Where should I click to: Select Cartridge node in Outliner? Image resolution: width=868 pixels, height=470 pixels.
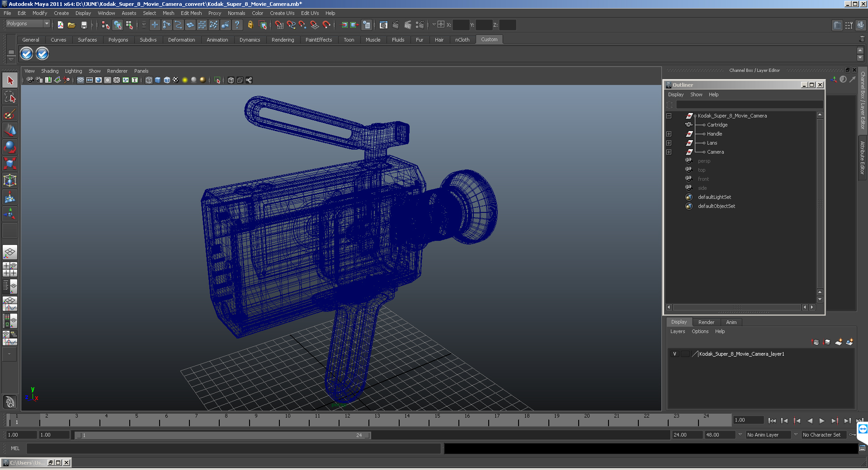717,125
